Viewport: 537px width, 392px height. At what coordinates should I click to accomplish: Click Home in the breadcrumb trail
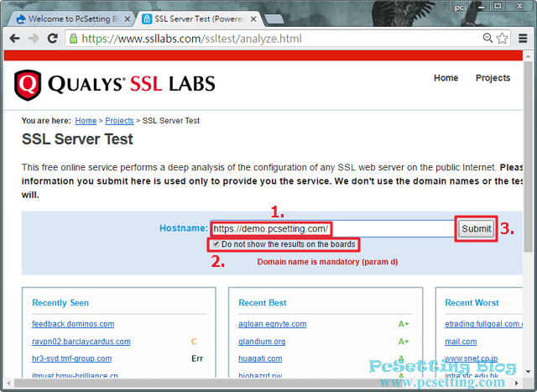click(x=86, y=121)
